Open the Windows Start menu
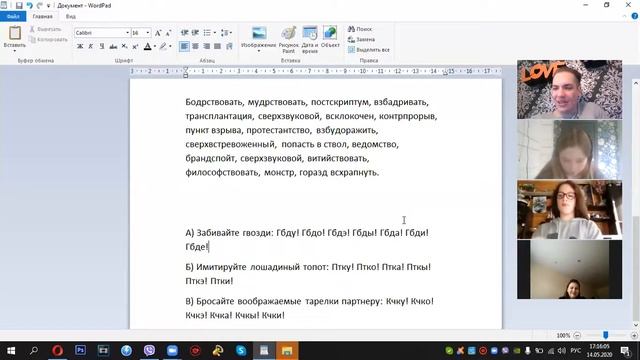Image resolution: width=640 pixels, height=360 pixels. pyautogui.click(x=11, y=351)
